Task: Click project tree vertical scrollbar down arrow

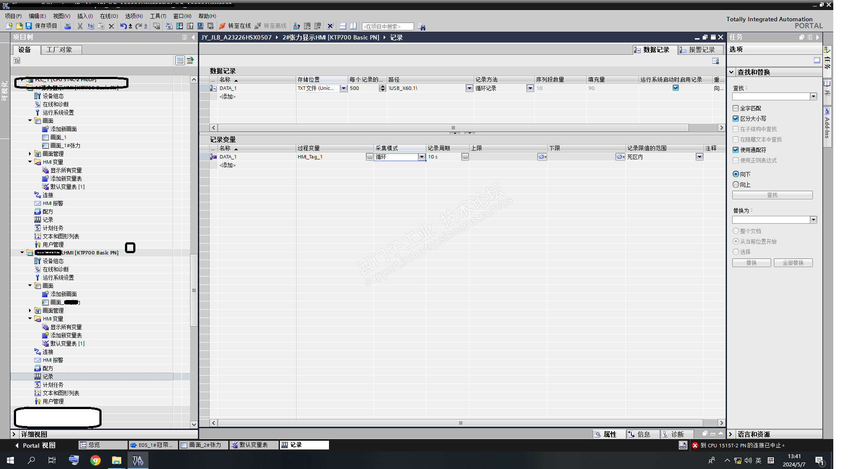Action: point(194,424)
